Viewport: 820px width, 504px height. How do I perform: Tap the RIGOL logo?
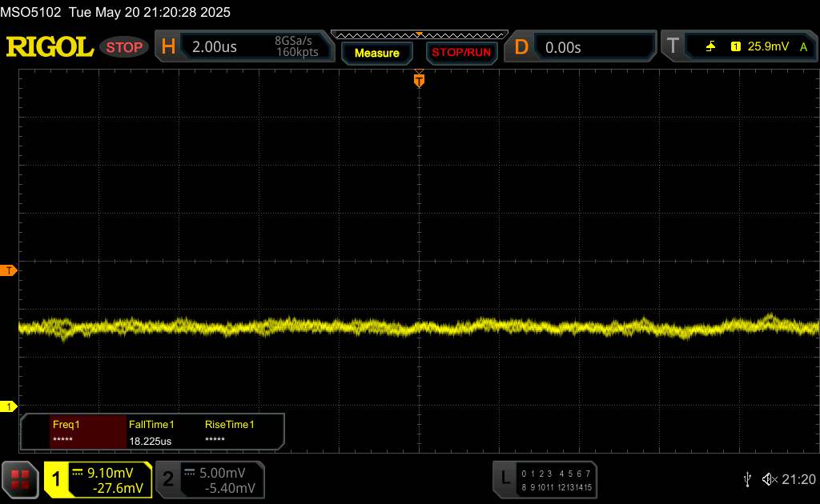50,47
